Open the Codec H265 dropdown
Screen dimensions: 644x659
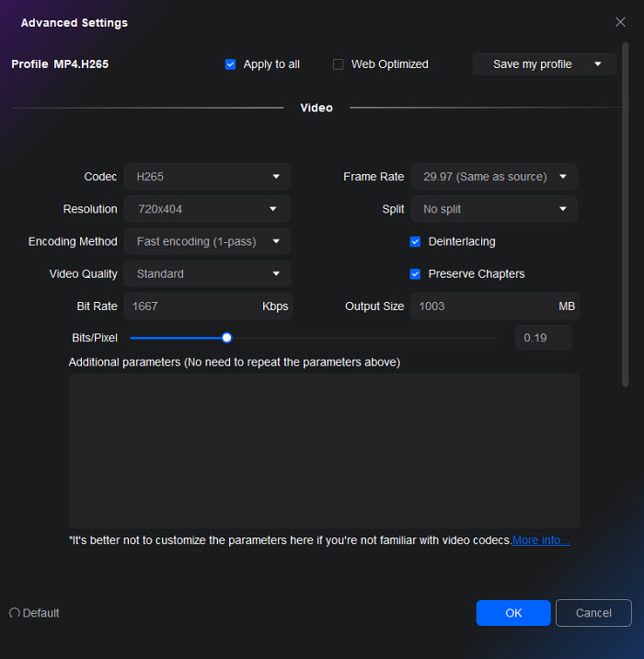pyautogui.click(x=207, y=177)
